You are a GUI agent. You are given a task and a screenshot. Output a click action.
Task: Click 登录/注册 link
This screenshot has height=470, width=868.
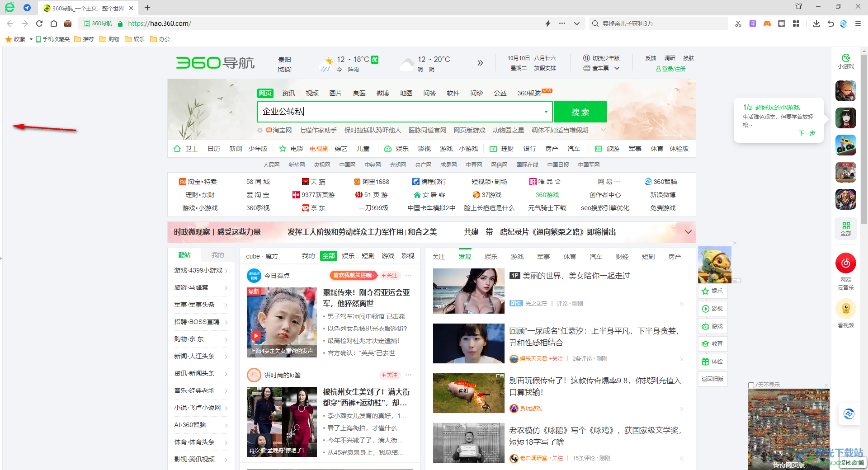tap(671, 69)
